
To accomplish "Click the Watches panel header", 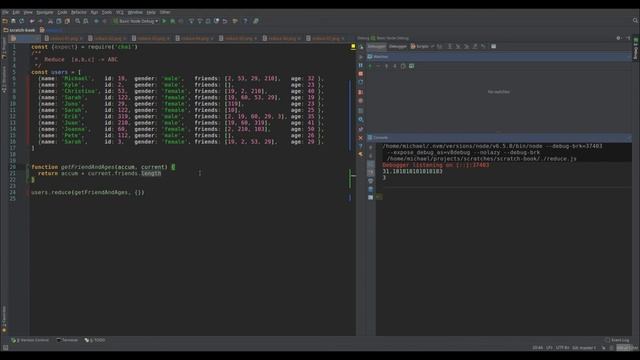I will coord(499,57).
